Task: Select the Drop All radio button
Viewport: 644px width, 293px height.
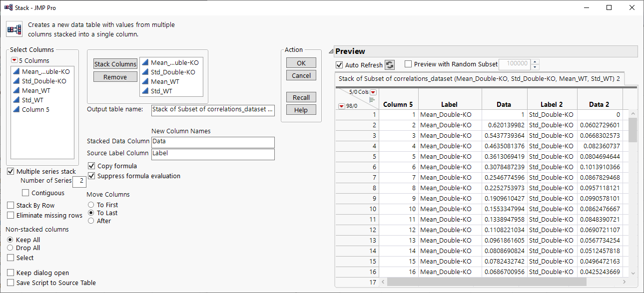Action: tap(10, 248)
